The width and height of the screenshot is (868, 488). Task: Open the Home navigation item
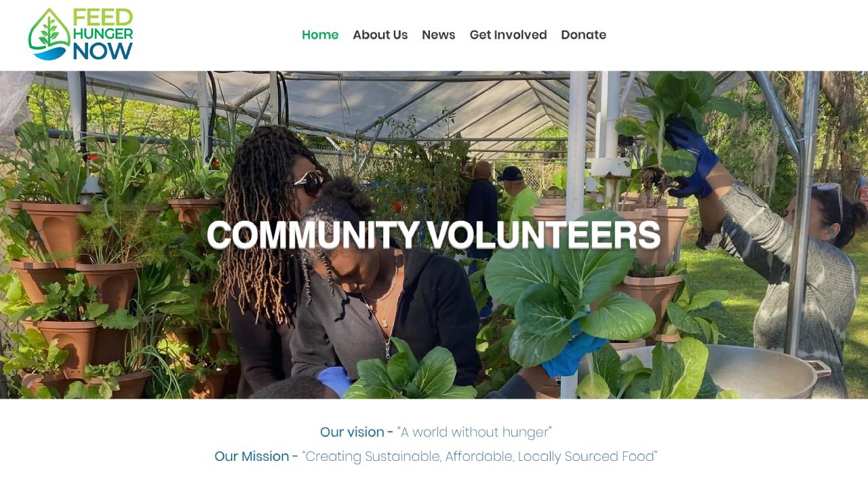320,35
